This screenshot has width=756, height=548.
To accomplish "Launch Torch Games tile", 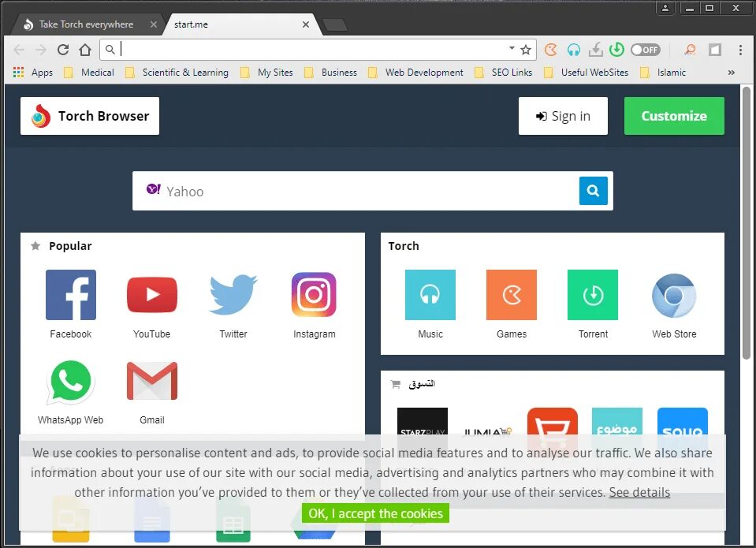I will 512,295.
